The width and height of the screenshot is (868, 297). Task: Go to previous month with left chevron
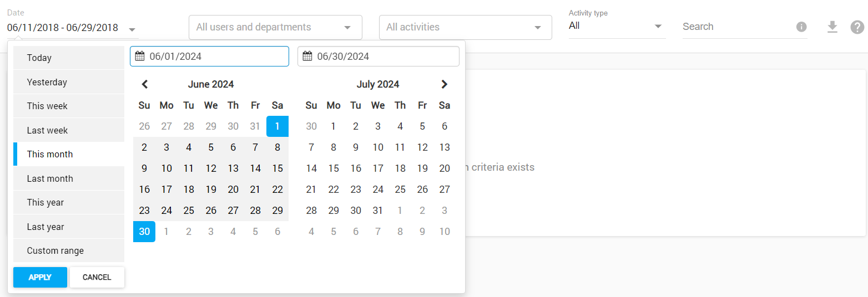(x=145, y=84)
